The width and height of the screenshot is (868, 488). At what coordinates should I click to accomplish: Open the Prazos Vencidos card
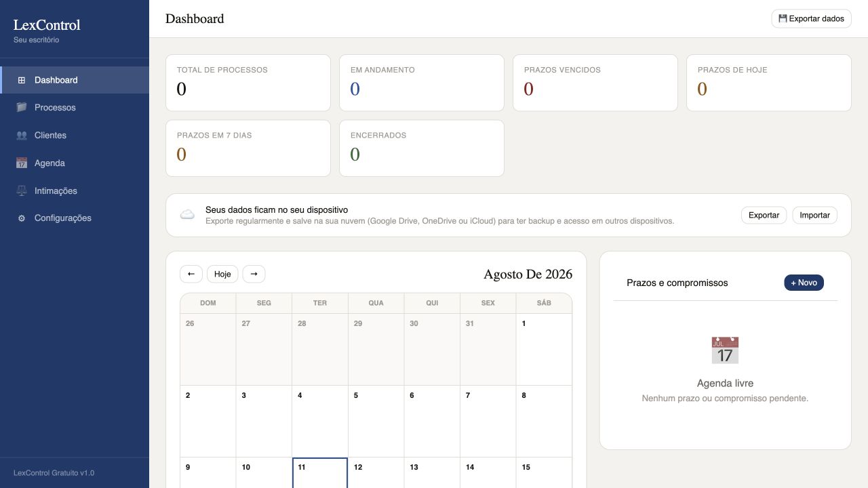(x=595, y=83)
